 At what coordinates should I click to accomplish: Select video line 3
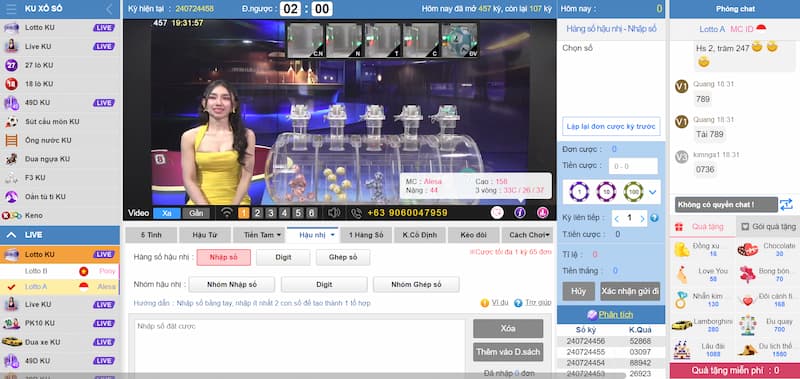pyautogui.click(x=271, y=213)
